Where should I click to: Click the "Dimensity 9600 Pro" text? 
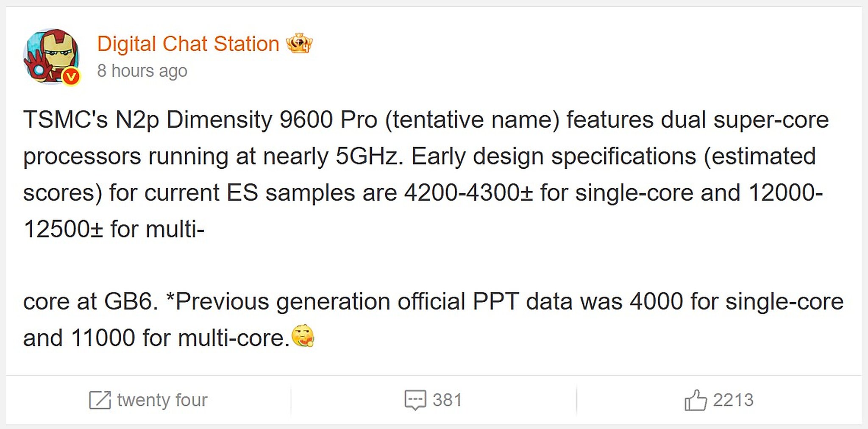(x=272, y=120)
